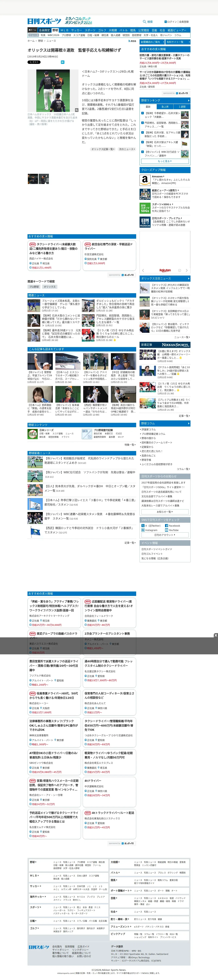Close the dark overlay banner with X
Viewport: 218px width, 980px height.
click(216, 635)
